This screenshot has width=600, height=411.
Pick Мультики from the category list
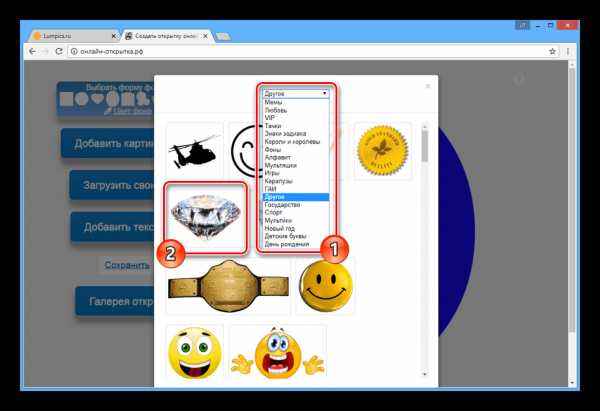coord(296,220)
